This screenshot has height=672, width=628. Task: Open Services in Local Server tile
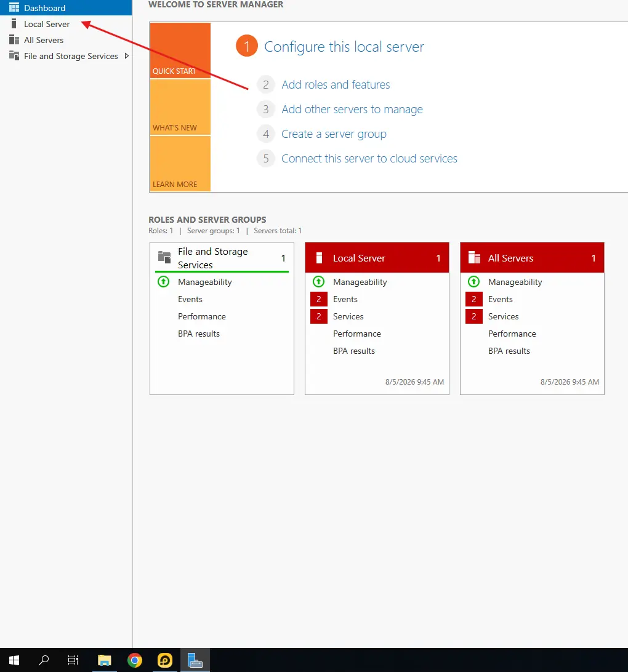coord(348,316)
